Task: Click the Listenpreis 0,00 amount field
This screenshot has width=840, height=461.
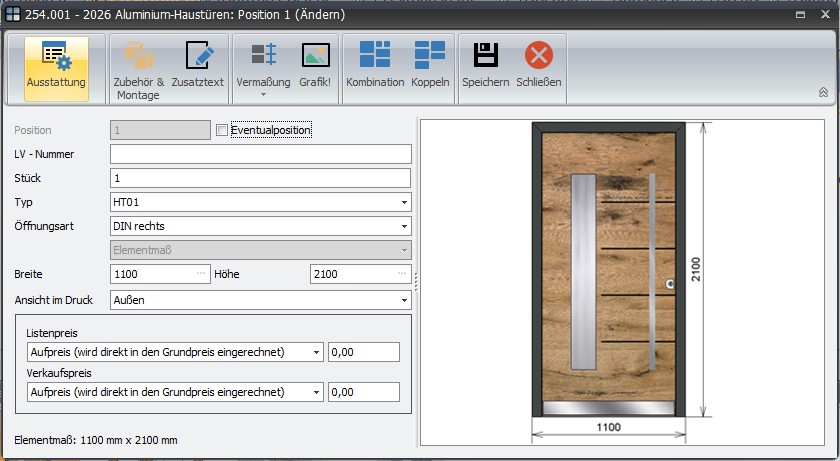Action: pyautogui.click(x=364, y=352)
